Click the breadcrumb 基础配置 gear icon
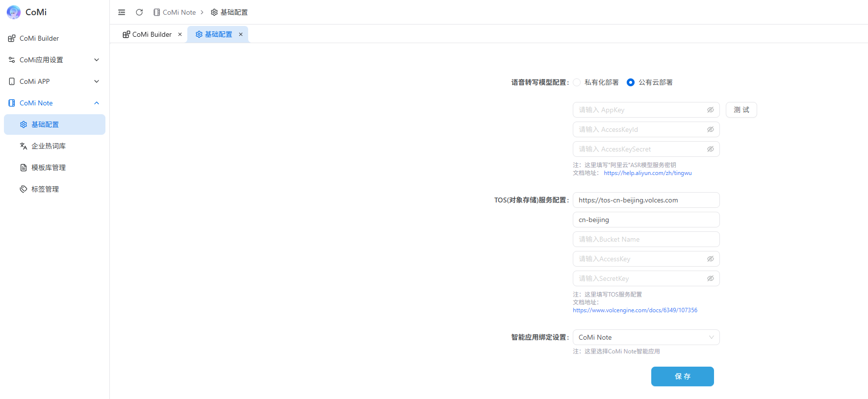Screen dimensions: 868x399 [x=214, y=12]
